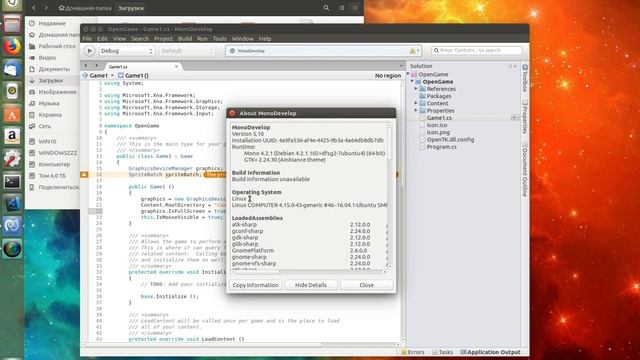Open System Settings from the dock
This screenshot has width=640, height=360.
12,158
